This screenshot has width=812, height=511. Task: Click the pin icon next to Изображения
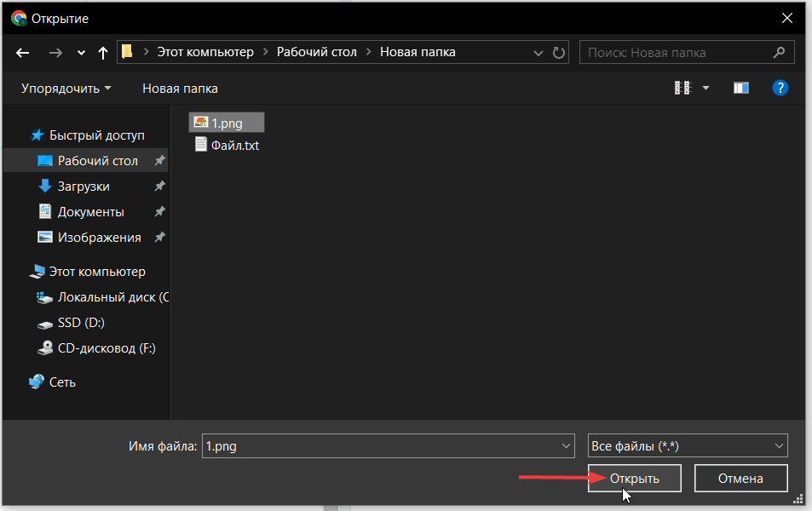click(x=159, y=237)
